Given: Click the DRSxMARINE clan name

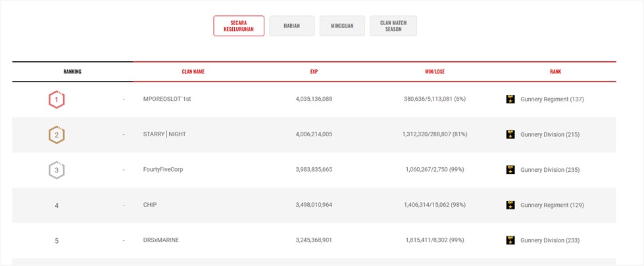Looking at the screenshot, I should pyautogui.click(x=161, y=240).
